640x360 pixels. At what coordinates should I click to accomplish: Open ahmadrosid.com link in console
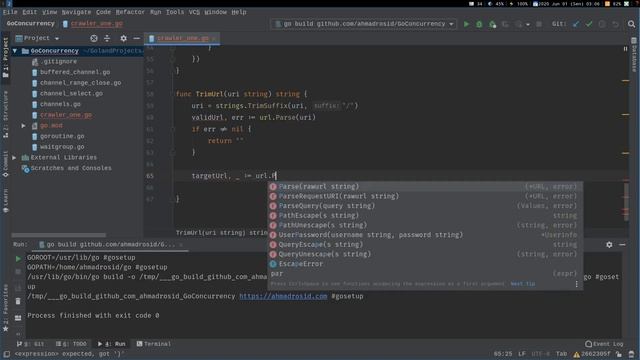click(x=283, y=296)
